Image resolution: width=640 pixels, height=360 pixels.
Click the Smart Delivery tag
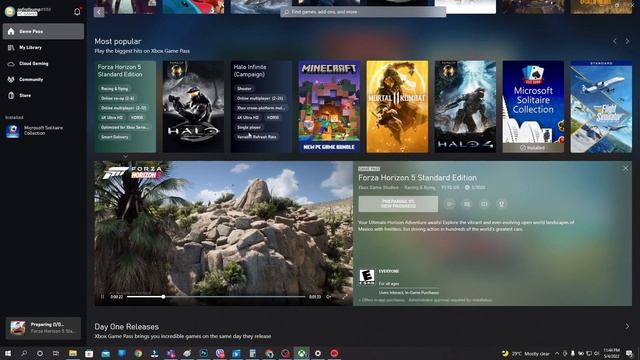point(115,137)
